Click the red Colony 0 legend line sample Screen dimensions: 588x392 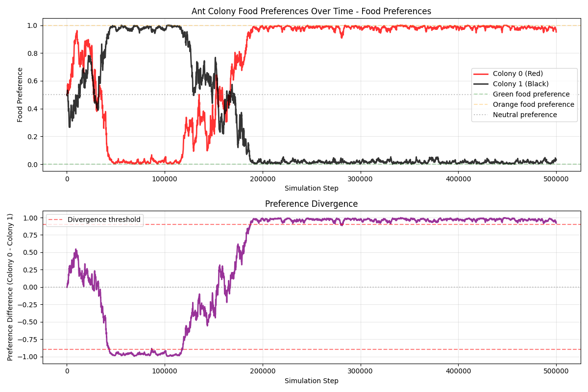point(483,73)
